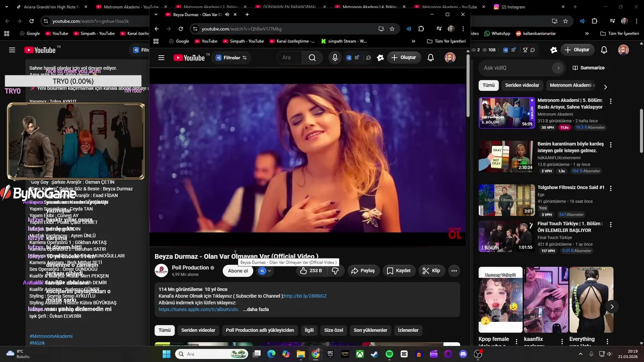Open notifications bell in the front window
This screenshot has width=644, height=362.
[431, 58]
